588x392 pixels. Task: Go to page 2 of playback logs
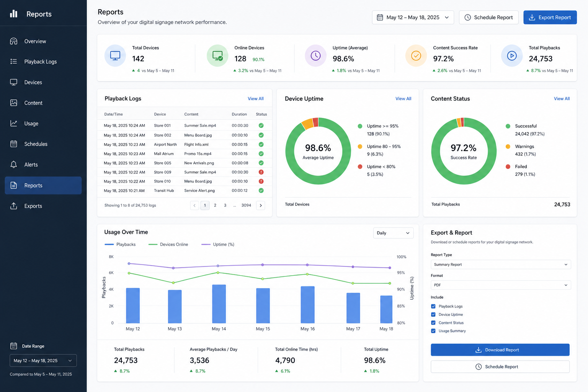tap(215, 206)
